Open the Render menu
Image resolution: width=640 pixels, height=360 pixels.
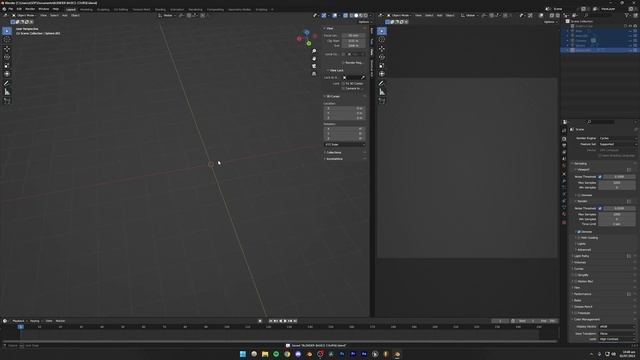point(30,9)
